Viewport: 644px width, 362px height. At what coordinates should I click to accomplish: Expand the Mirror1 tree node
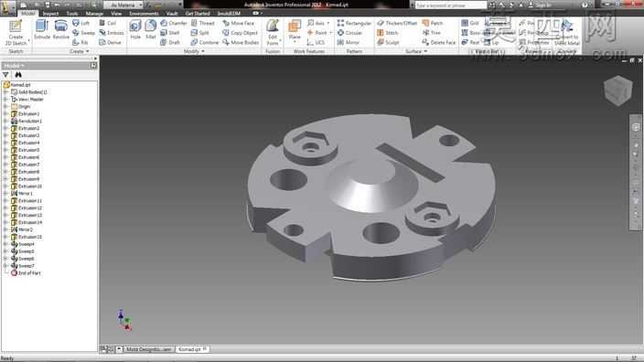coord(5,193)
